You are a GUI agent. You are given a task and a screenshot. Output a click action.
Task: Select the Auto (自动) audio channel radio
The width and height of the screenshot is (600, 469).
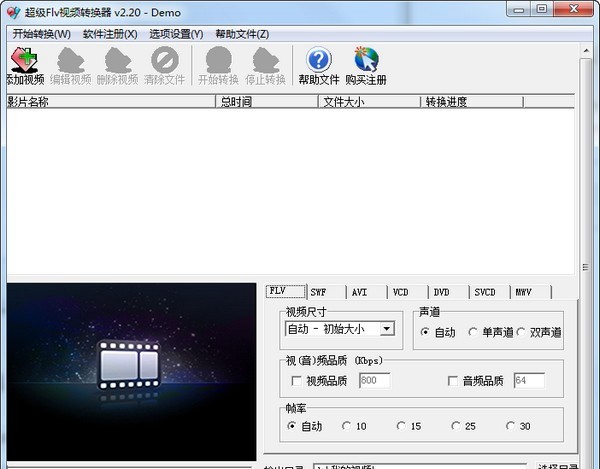coord(424,332)
